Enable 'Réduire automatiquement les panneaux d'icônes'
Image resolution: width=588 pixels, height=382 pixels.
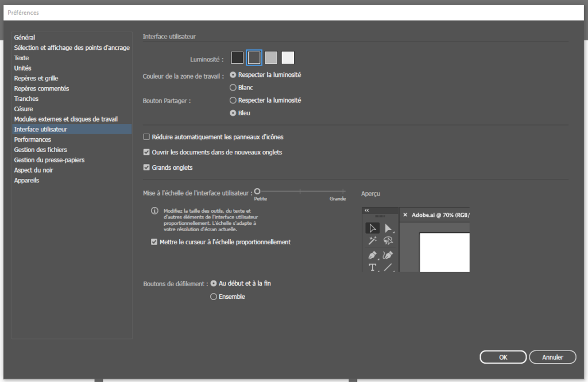pos(147,137)
